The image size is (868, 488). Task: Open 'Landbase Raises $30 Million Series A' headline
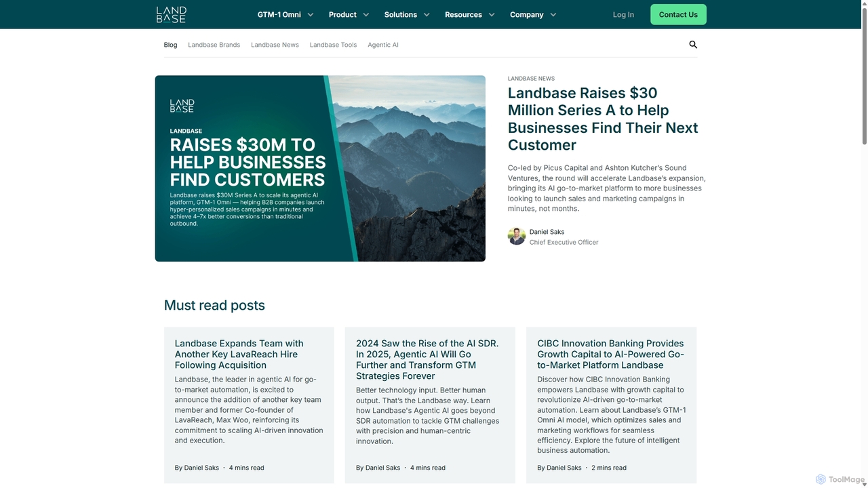(x=603, y=119)
